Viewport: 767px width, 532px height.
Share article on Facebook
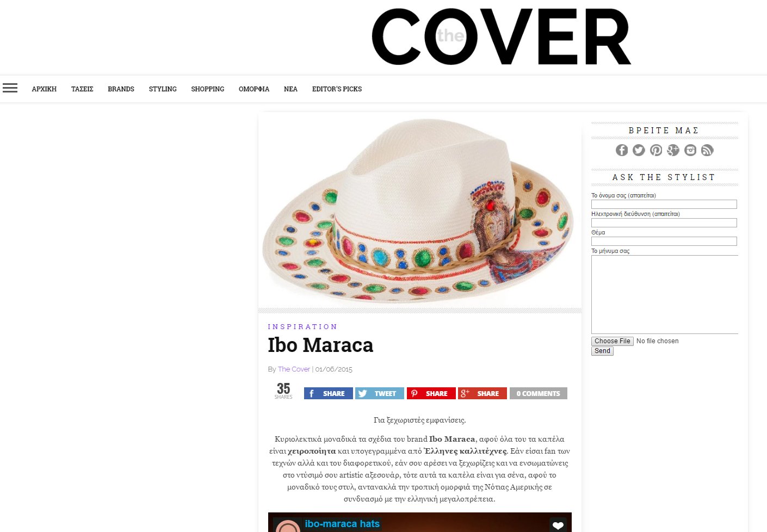[329, 393]
